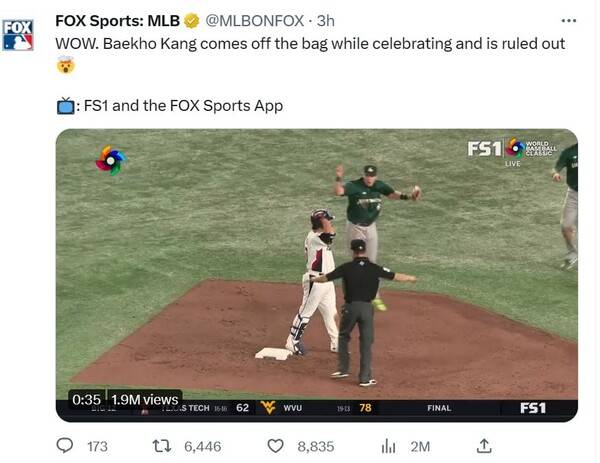Like the tweet with the heart icon
This screenshot has width=600, height=463.
click(279, 445)
